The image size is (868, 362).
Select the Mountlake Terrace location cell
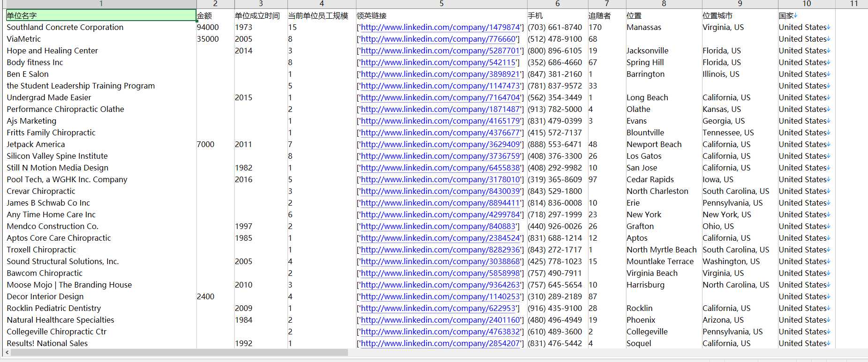[664, 261]
